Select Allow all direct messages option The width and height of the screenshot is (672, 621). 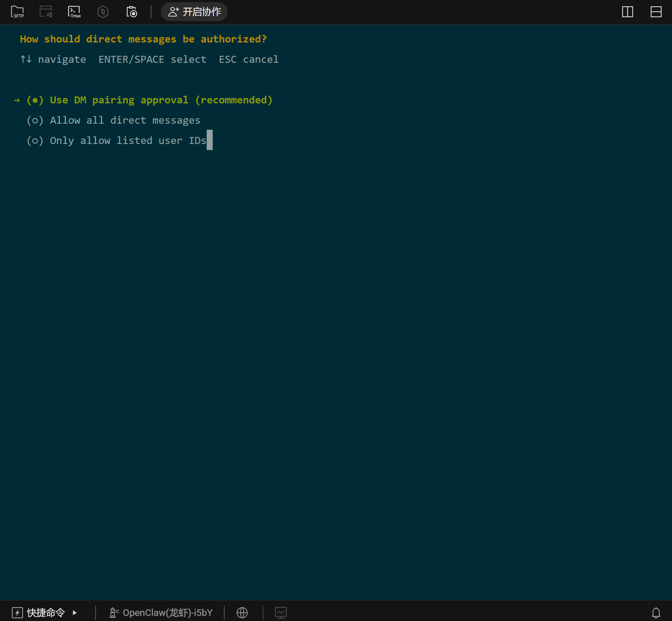click(x=113, y=120)
